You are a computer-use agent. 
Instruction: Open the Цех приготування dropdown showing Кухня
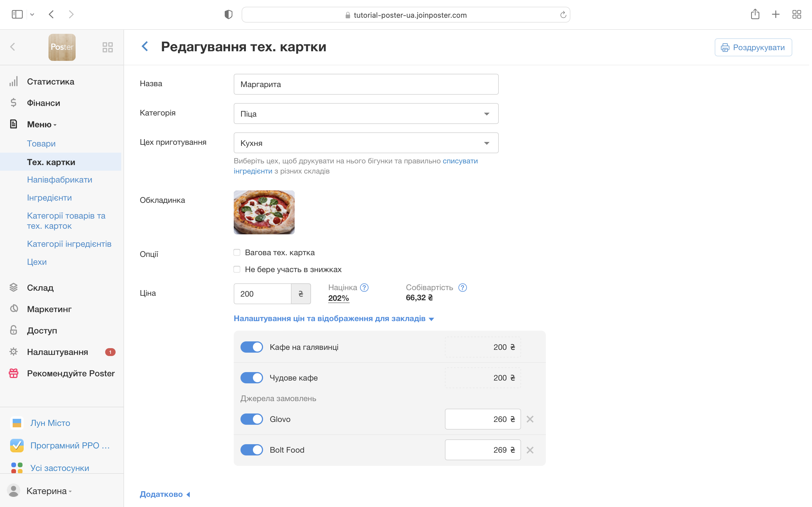tap(366, 143)
